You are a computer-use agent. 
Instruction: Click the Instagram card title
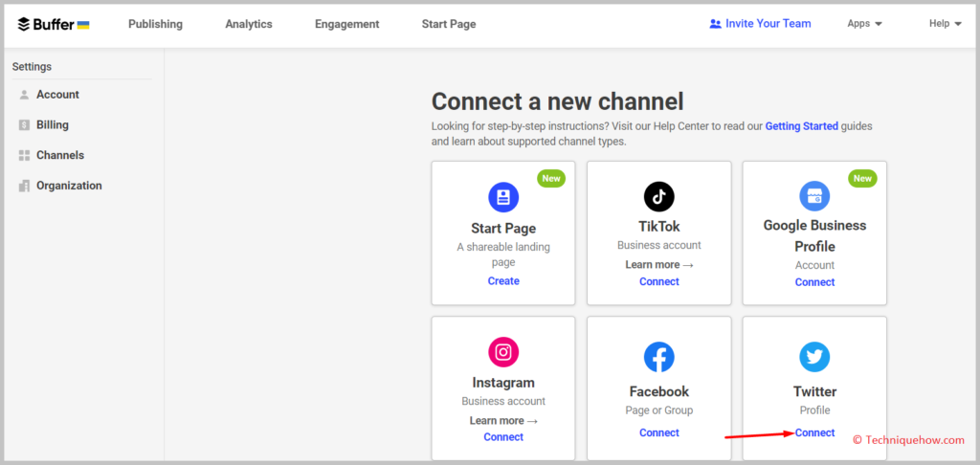503,383
